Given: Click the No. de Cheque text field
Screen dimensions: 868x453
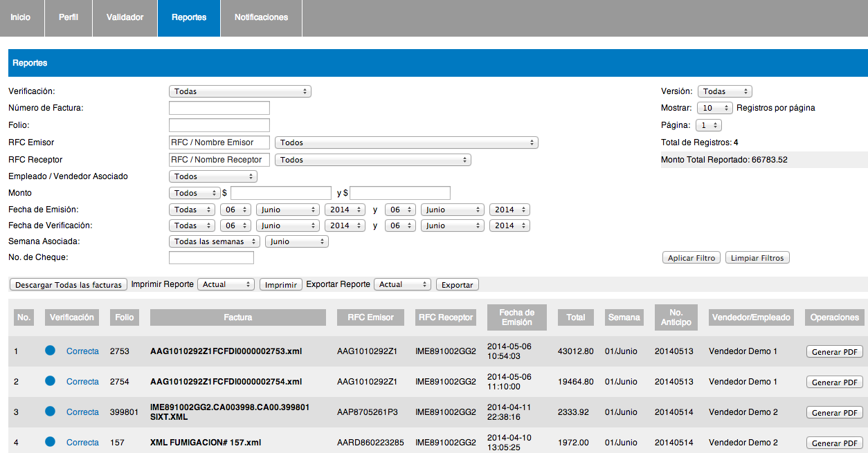Looking at the screenshot, I should [x=211, y=258].
